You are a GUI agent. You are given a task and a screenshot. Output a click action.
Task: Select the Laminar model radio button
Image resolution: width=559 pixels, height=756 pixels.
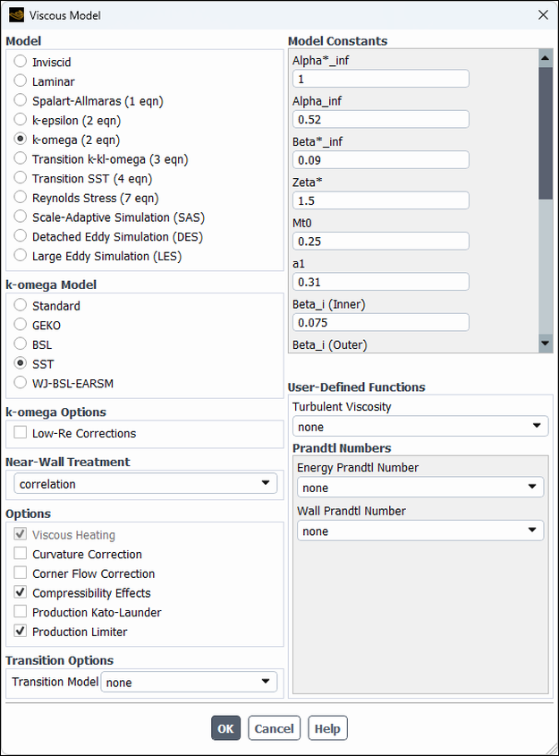tap(21, 81)
